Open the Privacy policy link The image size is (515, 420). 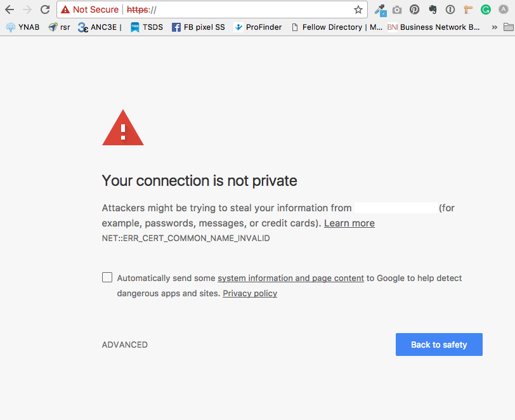250,293
